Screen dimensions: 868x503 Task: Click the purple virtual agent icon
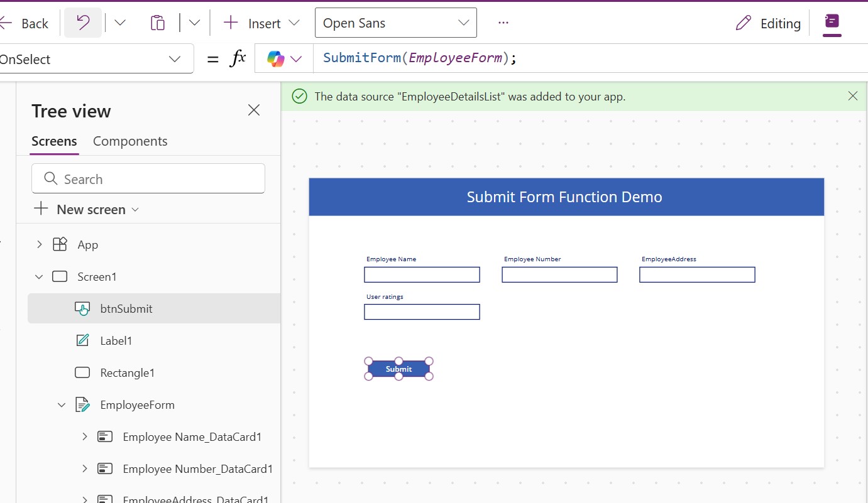[x=832, y=22]
